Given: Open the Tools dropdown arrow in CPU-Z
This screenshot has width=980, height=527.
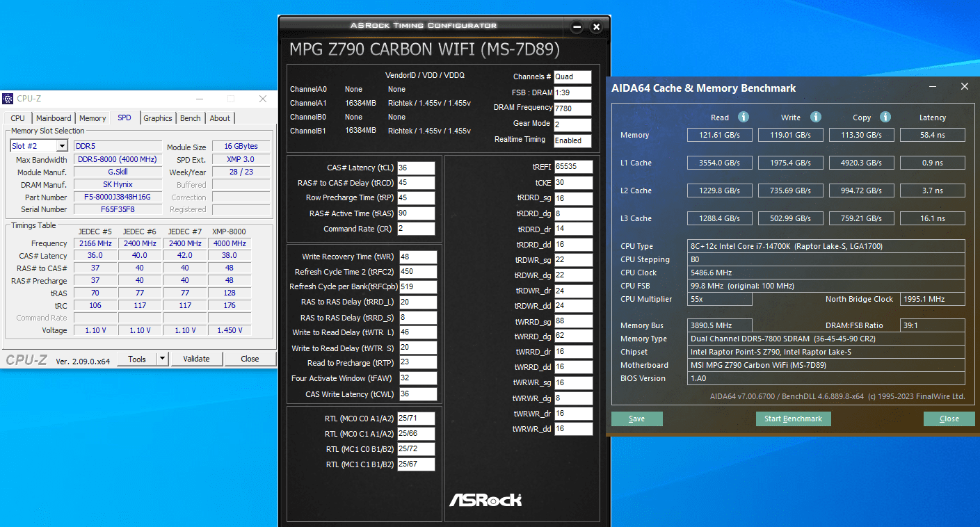Looking at the screenshot, I should [x=163, y=359].
